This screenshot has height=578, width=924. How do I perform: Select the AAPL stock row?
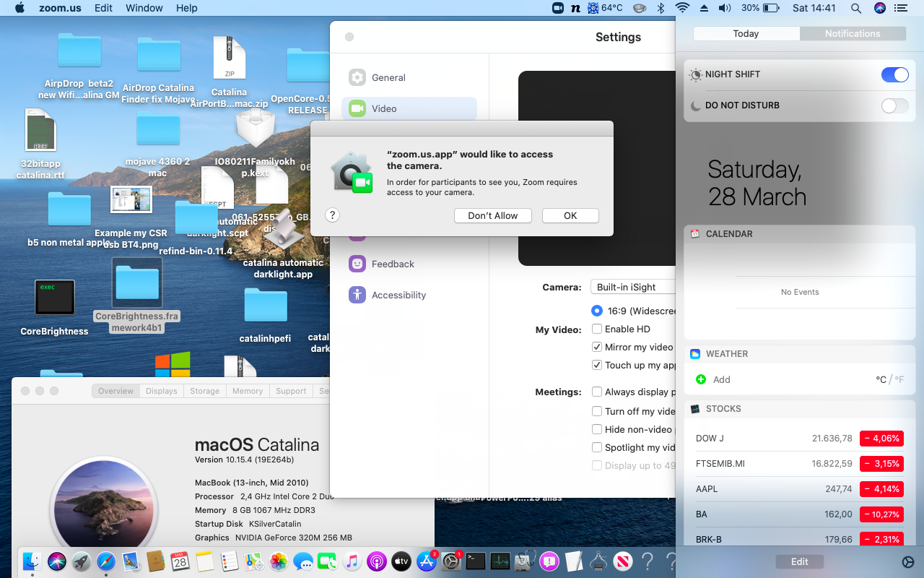pos(799,489)
